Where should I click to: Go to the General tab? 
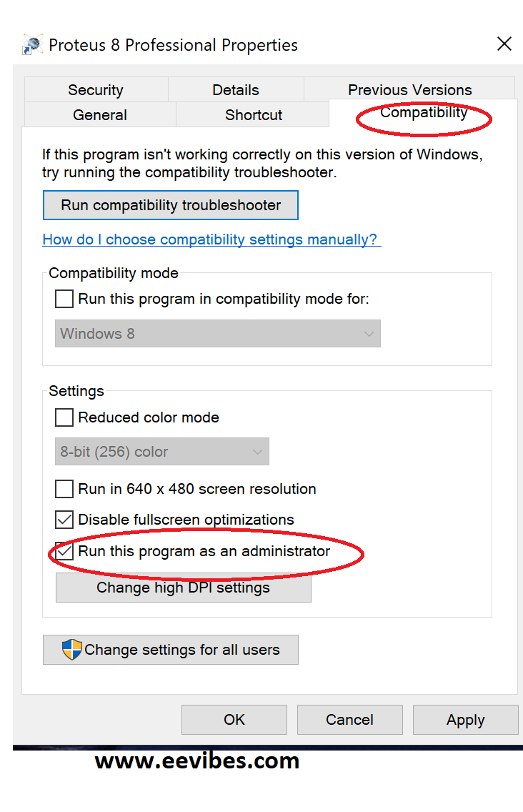[x=100, y=114]
